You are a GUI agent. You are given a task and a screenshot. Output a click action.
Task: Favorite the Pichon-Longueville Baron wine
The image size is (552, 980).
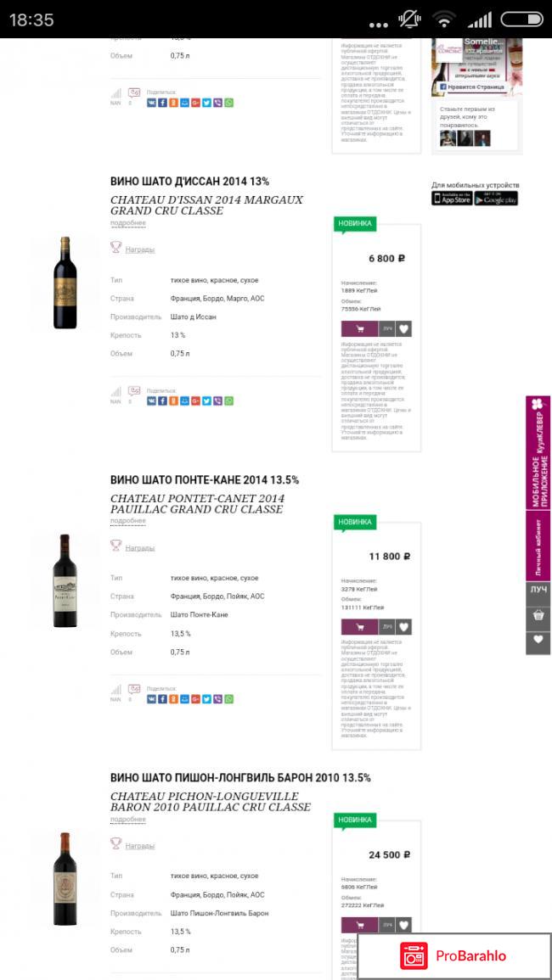(x=403, y=925)
